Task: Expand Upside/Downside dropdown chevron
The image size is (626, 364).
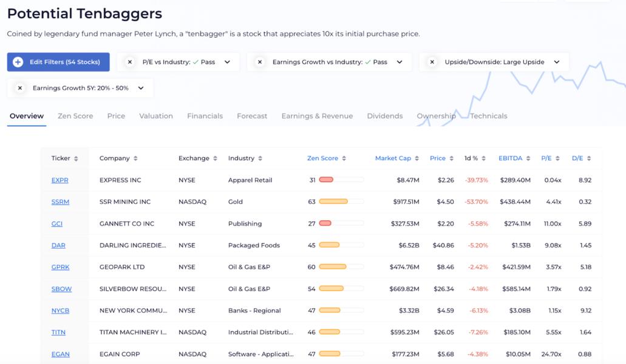Action: [x=557, y=62]
